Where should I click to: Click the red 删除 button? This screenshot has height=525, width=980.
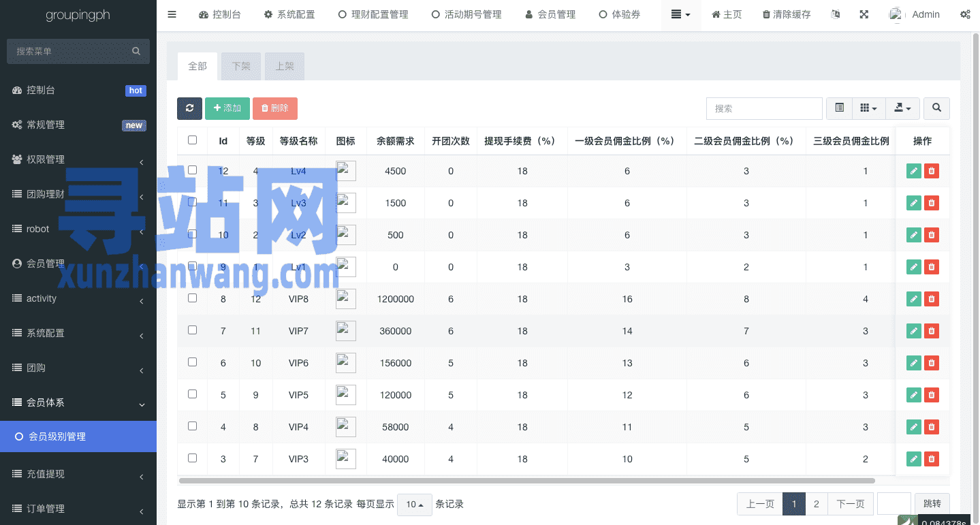click(275, 108)
